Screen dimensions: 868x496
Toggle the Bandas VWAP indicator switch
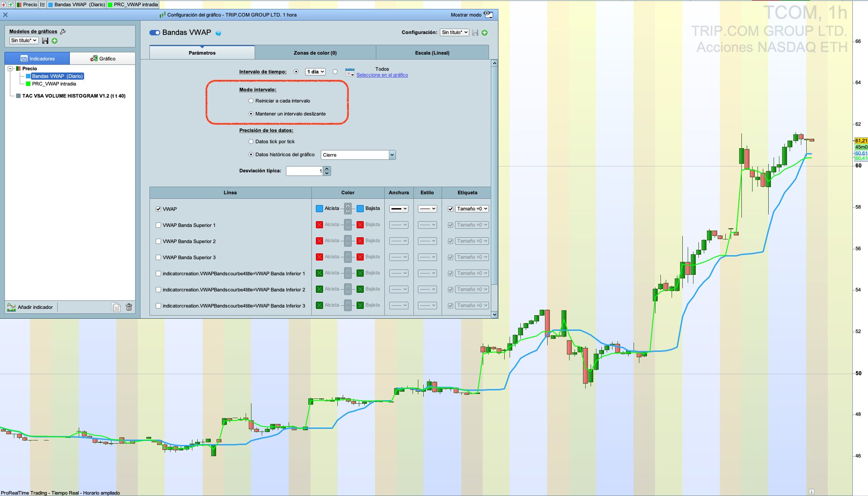(155, 33)
